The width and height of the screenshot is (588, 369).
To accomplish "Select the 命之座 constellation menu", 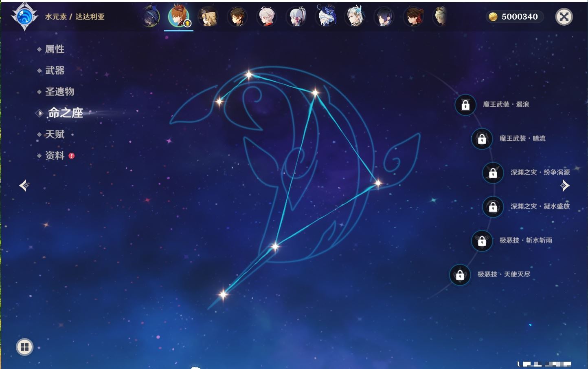I will (65, 113).
